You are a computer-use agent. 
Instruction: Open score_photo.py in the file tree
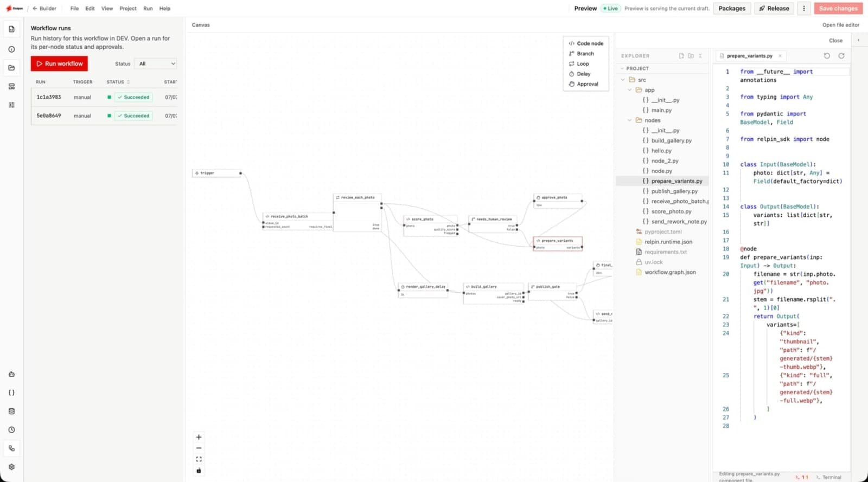(672, 211)
